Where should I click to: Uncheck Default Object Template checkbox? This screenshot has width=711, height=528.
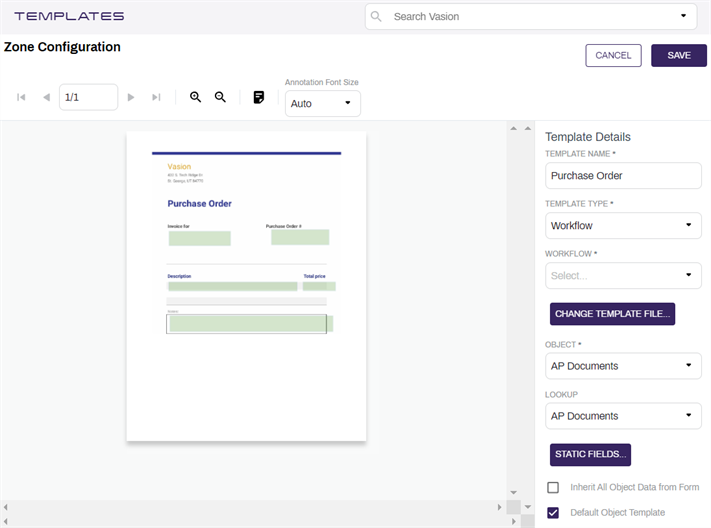tap(553, 513)
